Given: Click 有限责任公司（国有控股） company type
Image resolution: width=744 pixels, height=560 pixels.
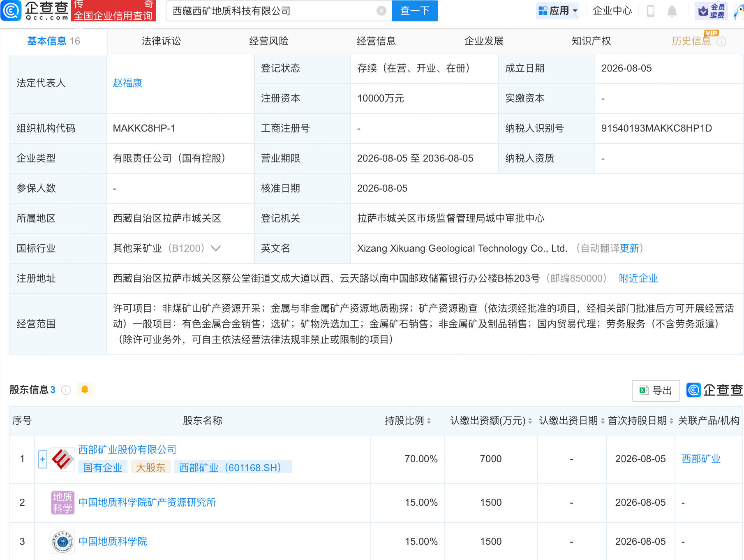Looking at the screenshot, I should 169,158.
